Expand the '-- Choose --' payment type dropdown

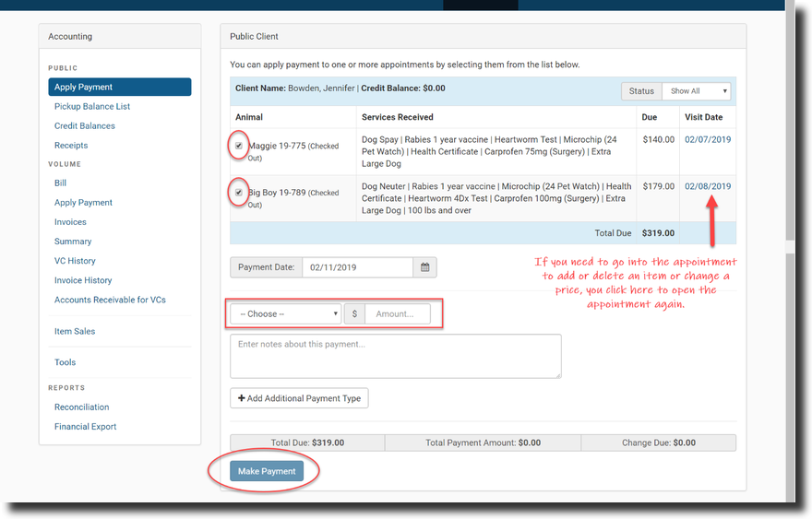[285, 313]
